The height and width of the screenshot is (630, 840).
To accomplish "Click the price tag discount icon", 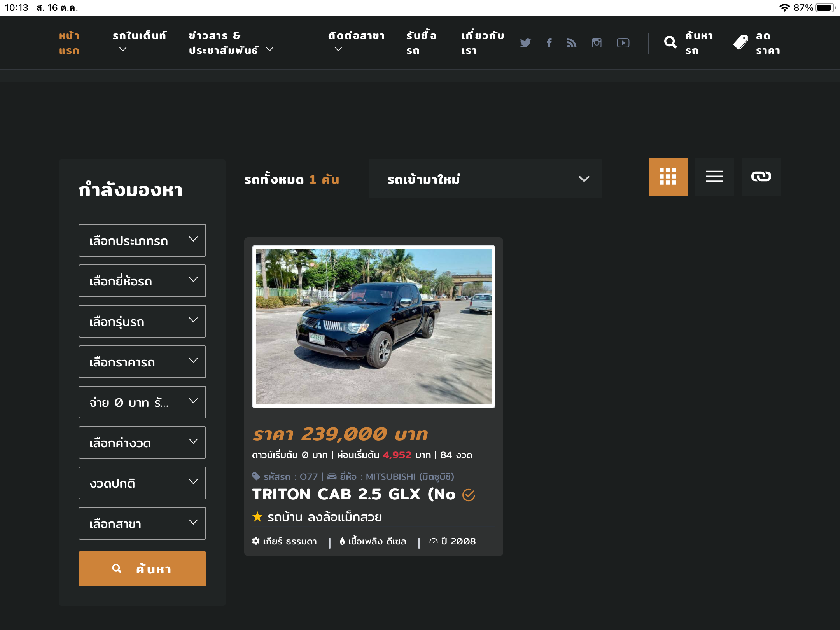I will pyautogui.click(x=740, y=42).
